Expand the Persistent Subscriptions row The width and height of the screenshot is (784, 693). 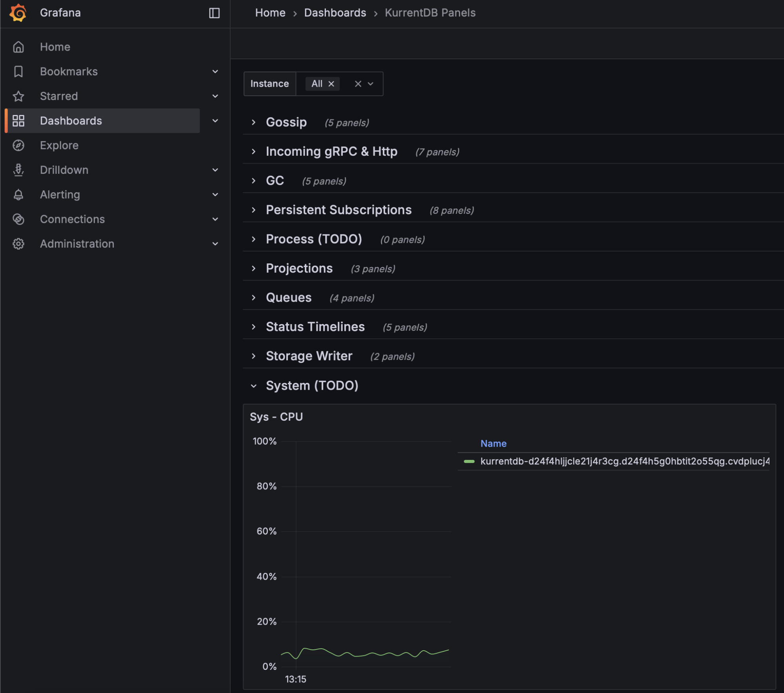253,210
